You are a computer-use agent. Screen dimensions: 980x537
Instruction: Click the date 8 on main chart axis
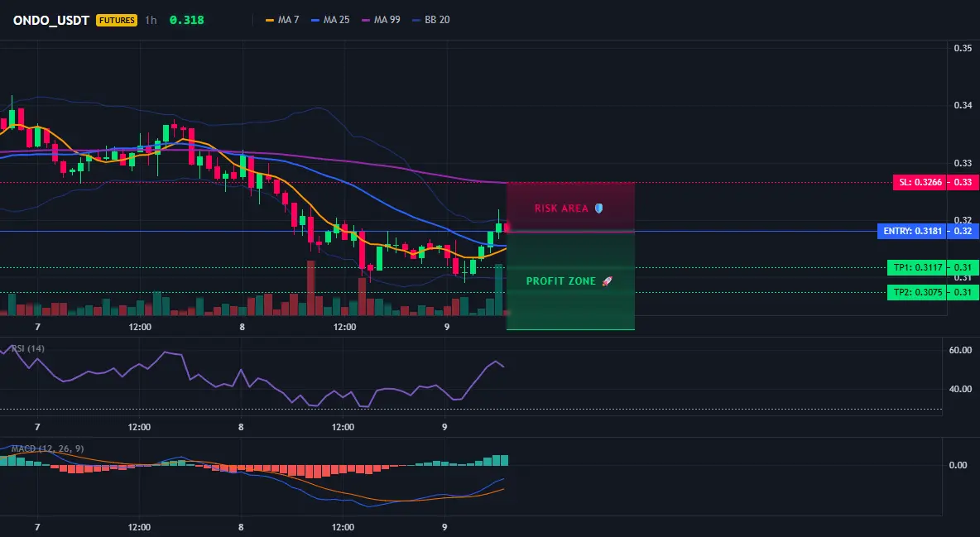tap(242, 327)
